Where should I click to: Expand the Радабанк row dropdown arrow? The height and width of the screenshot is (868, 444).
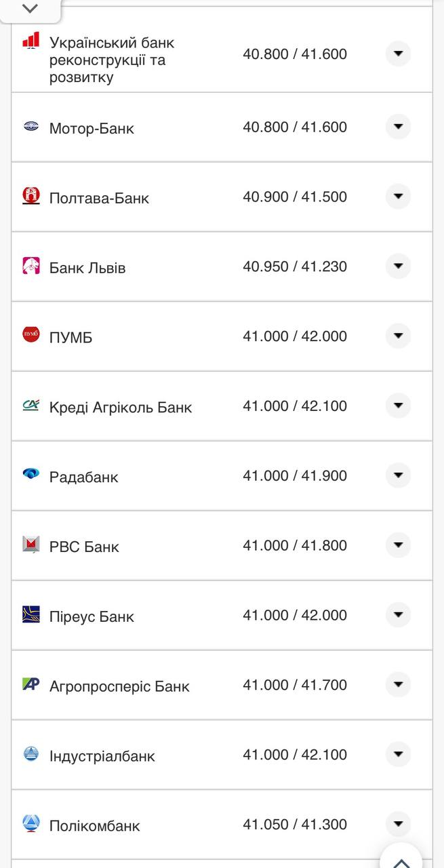pos(398,475)
